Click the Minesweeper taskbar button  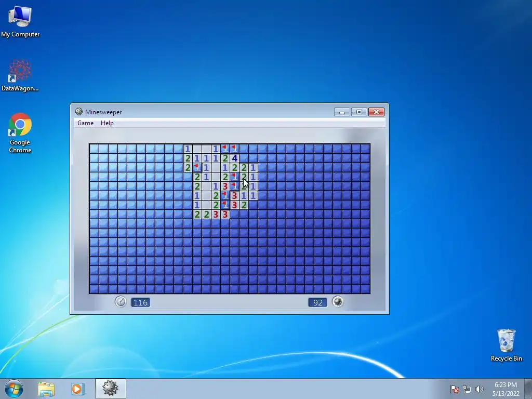[x=111, y=389]
